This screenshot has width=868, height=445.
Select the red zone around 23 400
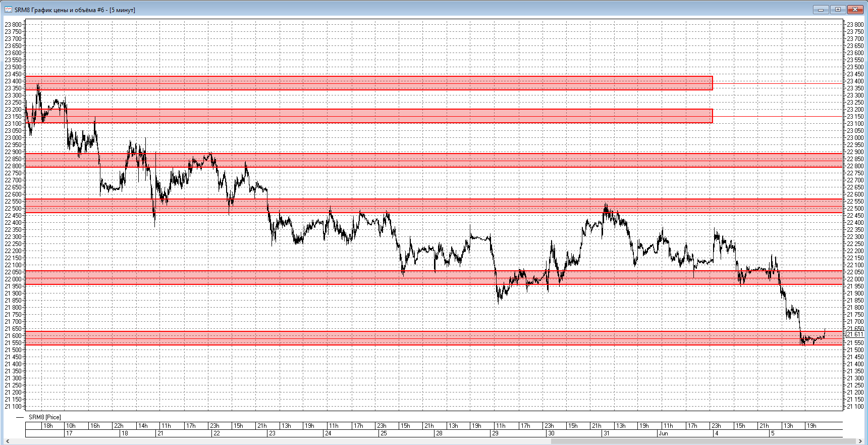click(x=369, y=83)
